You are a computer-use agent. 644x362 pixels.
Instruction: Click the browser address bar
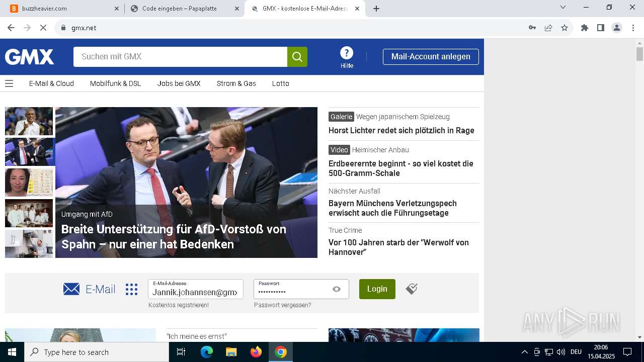click(x=297, y=28)
